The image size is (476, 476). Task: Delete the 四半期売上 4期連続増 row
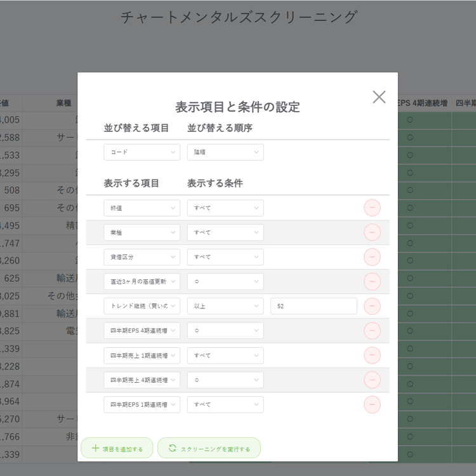coord(372,380)
